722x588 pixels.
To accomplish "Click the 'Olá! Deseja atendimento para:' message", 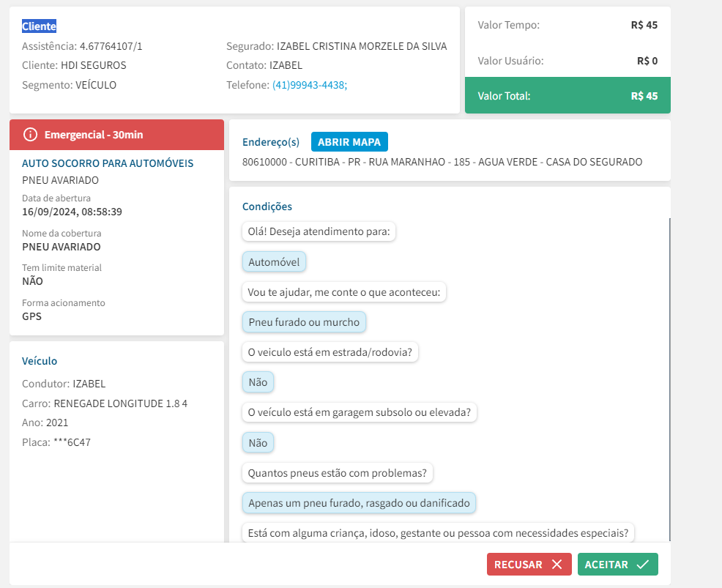I will click(319, 232).
